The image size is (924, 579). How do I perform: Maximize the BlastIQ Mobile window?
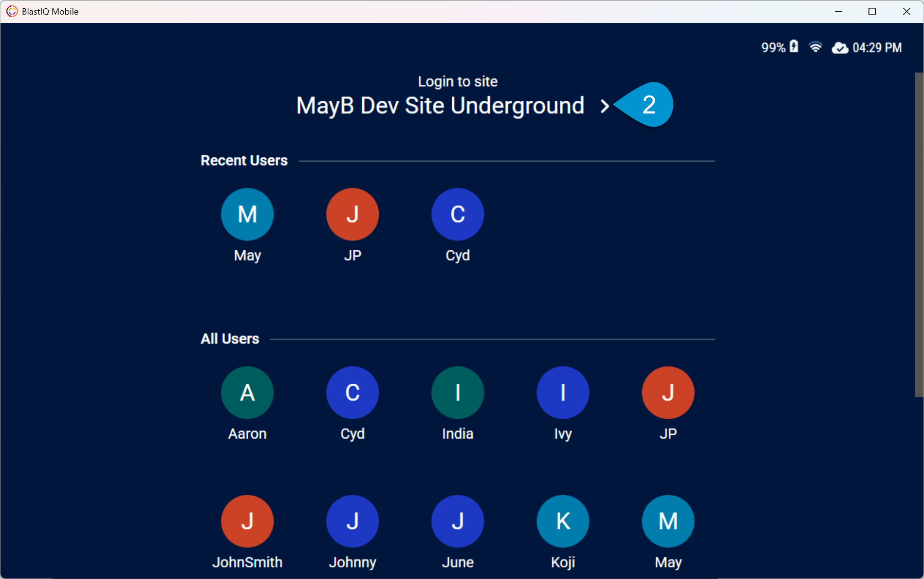(x=872, y=12)
